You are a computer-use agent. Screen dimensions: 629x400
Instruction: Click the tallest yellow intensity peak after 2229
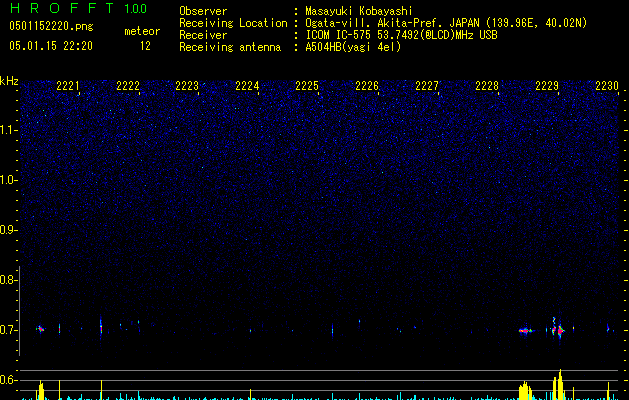[x=560, y=384]
